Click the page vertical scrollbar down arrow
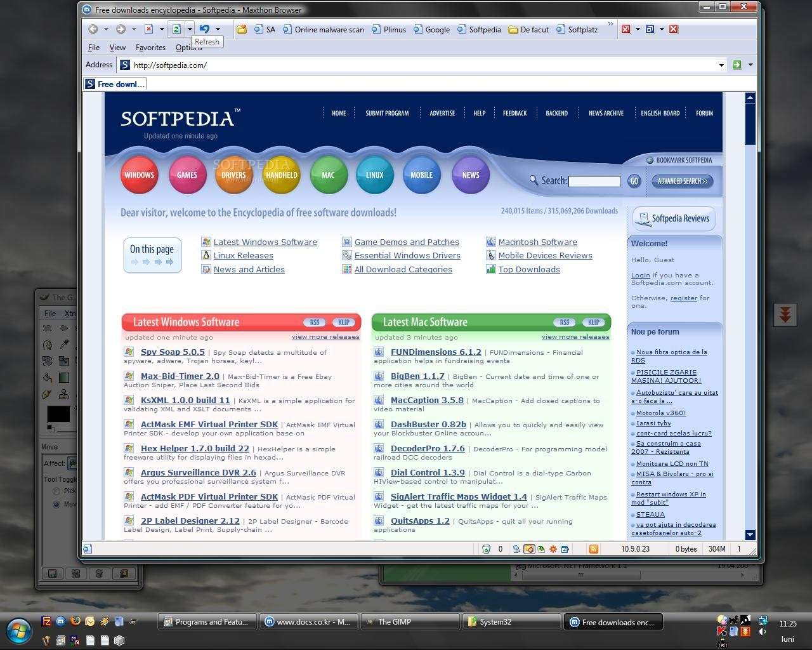Screen dimensions: 812x650 click(x=750, y=535)
